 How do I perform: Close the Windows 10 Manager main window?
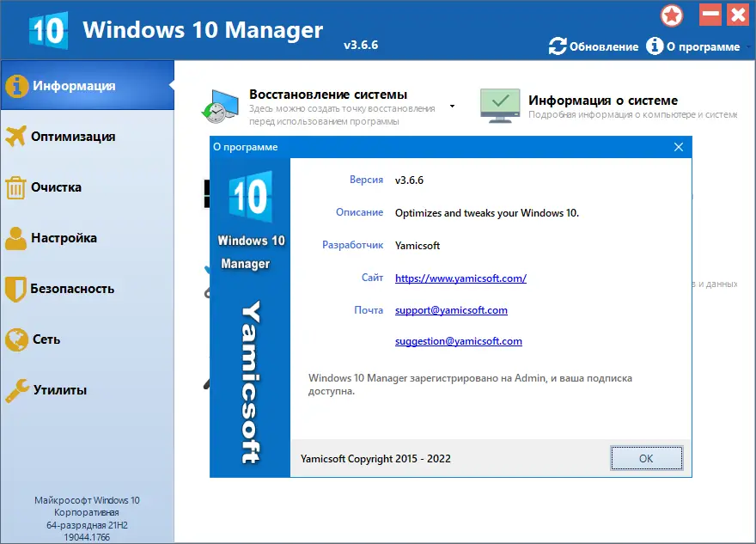[x=738, y=15]
